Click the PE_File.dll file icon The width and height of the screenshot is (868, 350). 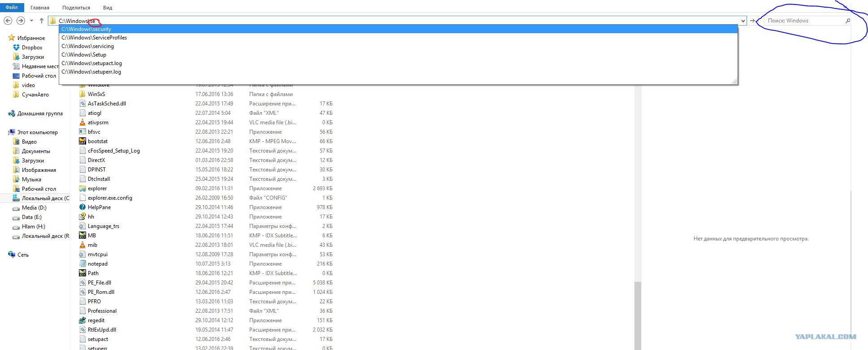pos(82,283)
